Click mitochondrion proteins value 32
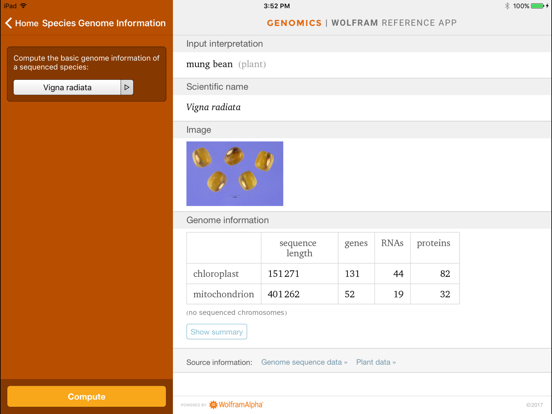 coord(445,294)
